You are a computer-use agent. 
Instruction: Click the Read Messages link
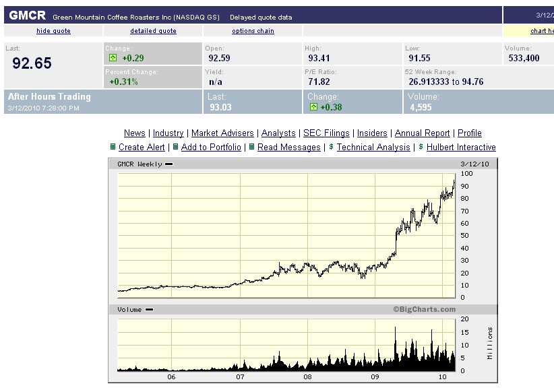289,148
